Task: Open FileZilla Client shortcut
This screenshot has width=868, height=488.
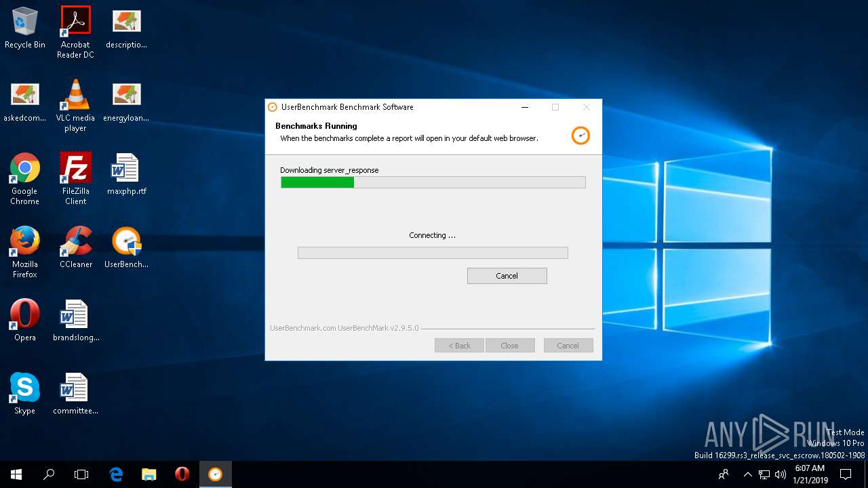Action: tap(75, 179)
